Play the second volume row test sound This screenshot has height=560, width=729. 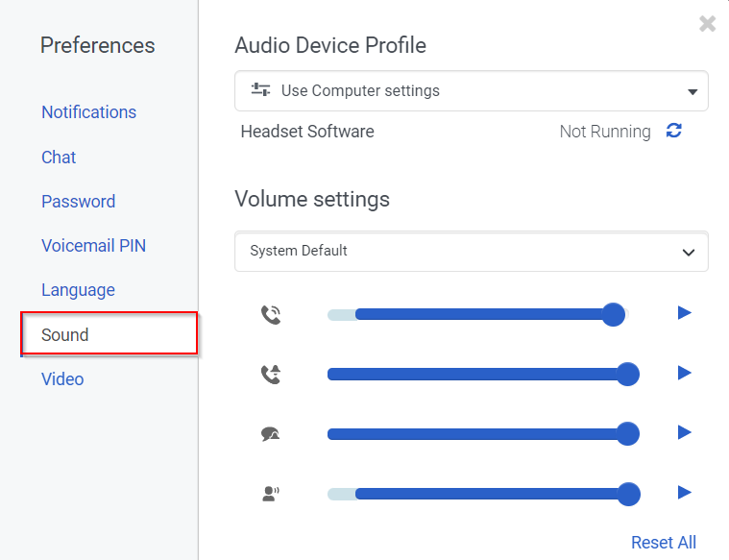(684, 373)
